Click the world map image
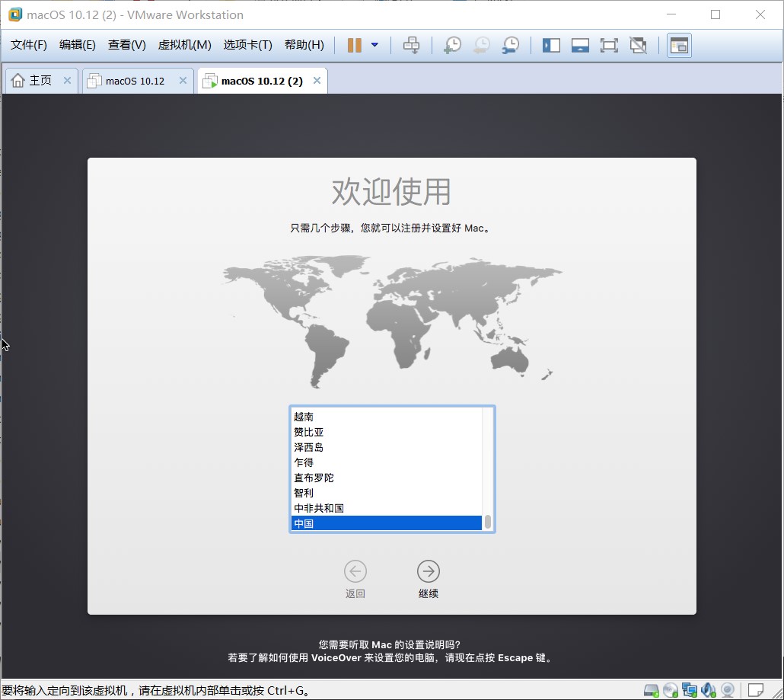784x700 pixels. (393, 321)
